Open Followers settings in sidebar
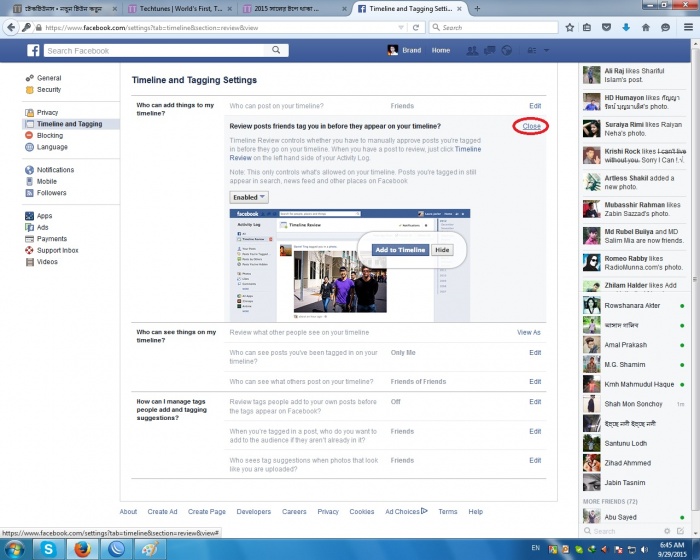 pyautogui.click(x=51, y=193)
